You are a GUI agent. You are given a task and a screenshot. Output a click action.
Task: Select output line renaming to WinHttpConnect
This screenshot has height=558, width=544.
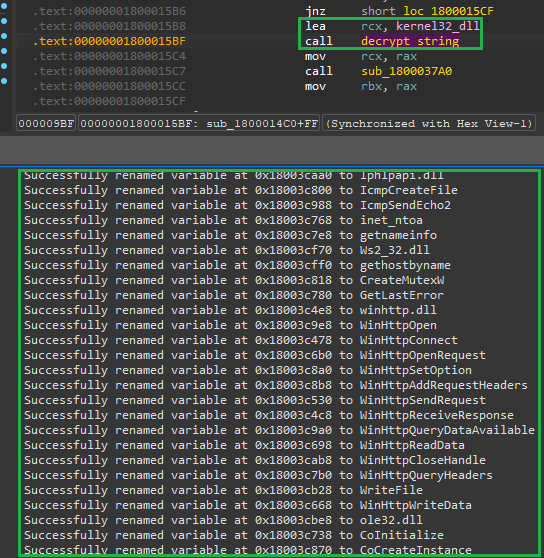pos(241,340)
